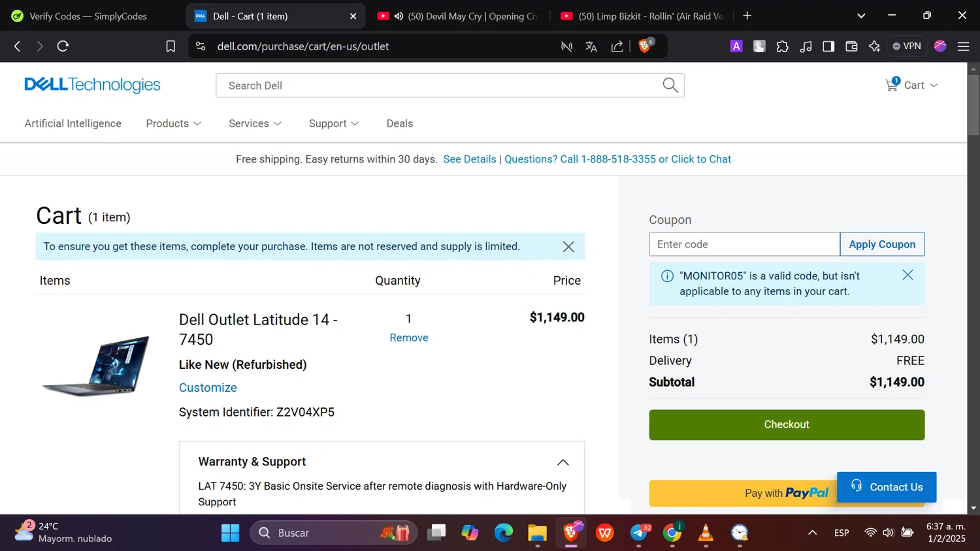Open VLC media player from taskbar
Image resolution: width=980 pixels, height=551 pixels.
(x=706, y=533)
